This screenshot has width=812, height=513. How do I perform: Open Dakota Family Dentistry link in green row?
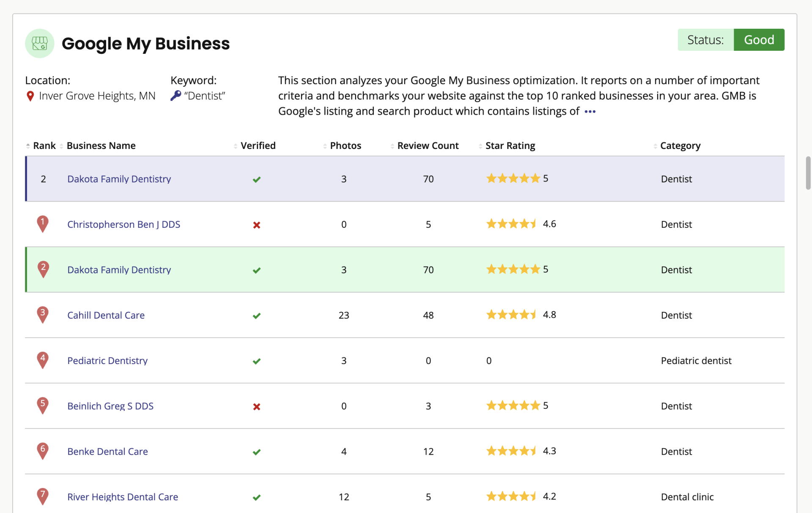pos(119,270)
